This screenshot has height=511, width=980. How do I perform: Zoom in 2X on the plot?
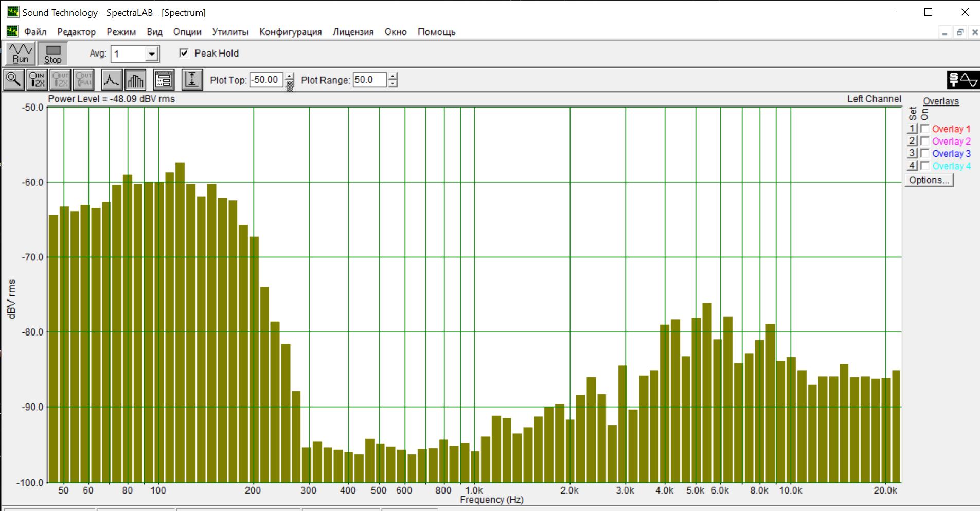37,80
